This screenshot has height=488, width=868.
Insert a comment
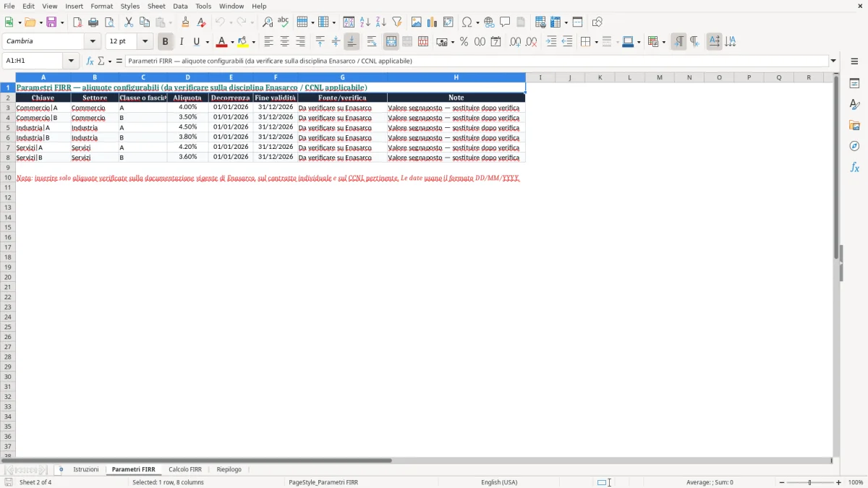[x=505, y=22]
